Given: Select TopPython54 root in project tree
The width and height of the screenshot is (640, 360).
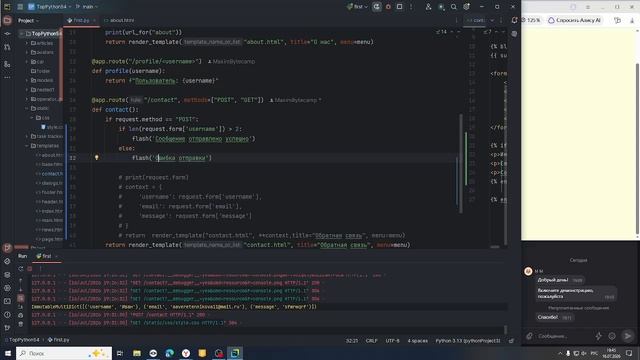Looking at the screenshot, I should click(43, 33).
